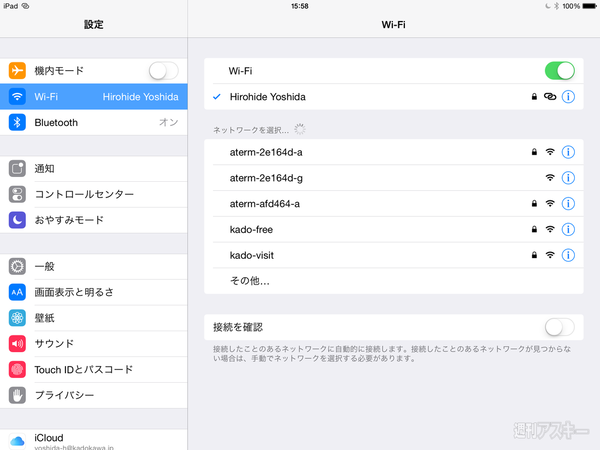
Task: Tap the ネットワークを選択... header text
Action: [x=251, y=130]
